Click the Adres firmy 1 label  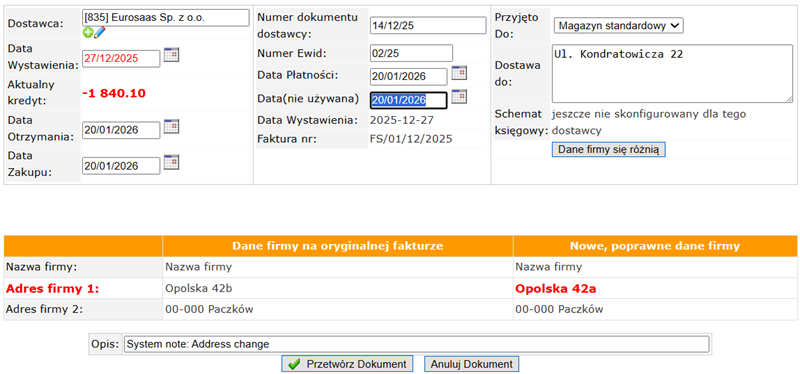52,288
